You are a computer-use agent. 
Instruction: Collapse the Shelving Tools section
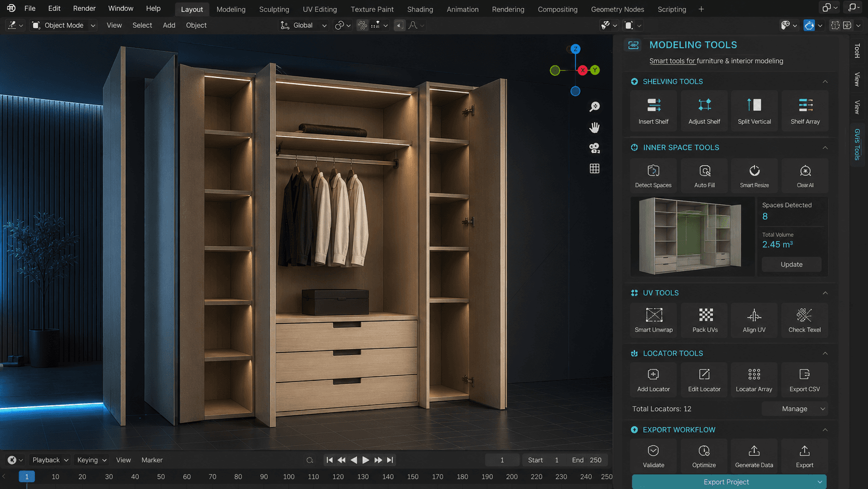tap(825, 82)
